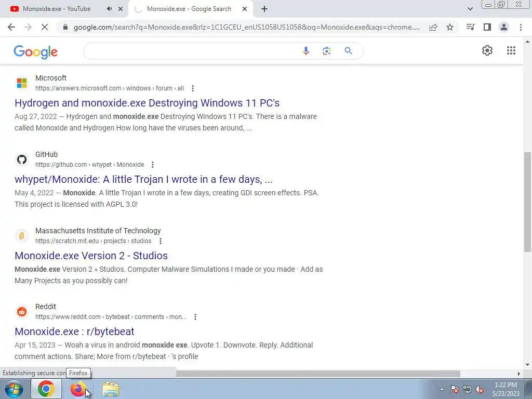This screenshot has height=399, width=532.
Task: Click scratch.mit.edu projects studios URL
Action: coord(94,241)
